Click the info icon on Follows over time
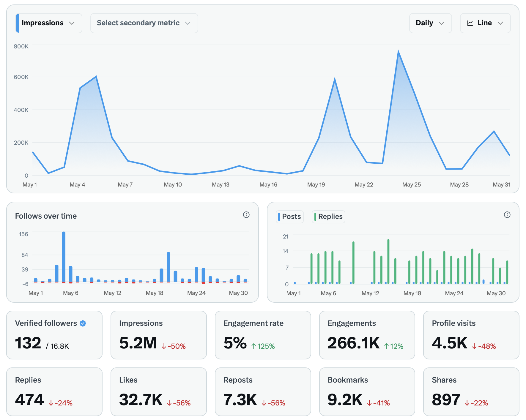Image resolution: width=526 pixels, height=420 pixels. tap(246, 215)
